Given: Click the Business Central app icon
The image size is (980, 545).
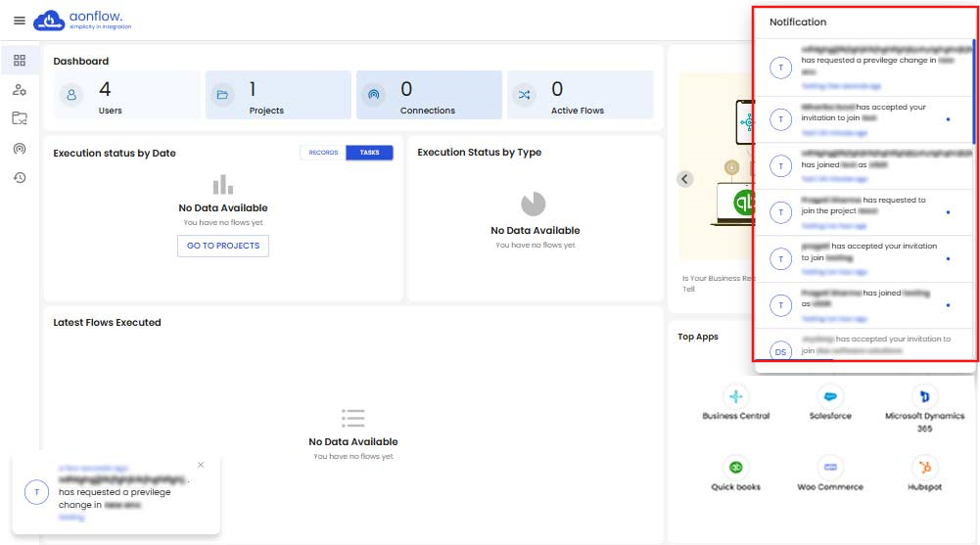Looking at the screenshot, I should coord(735,396).
